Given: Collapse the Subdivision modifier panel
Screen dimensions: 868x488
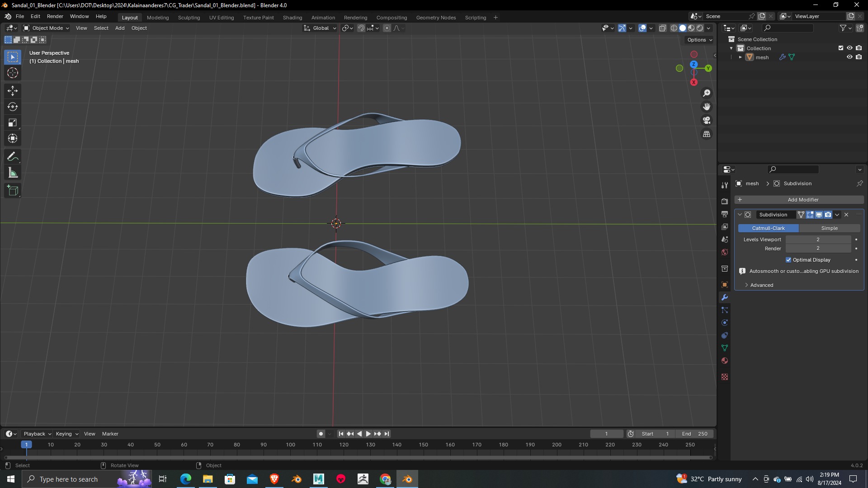Looking at the screenshot, I should (x=740, y=215).
